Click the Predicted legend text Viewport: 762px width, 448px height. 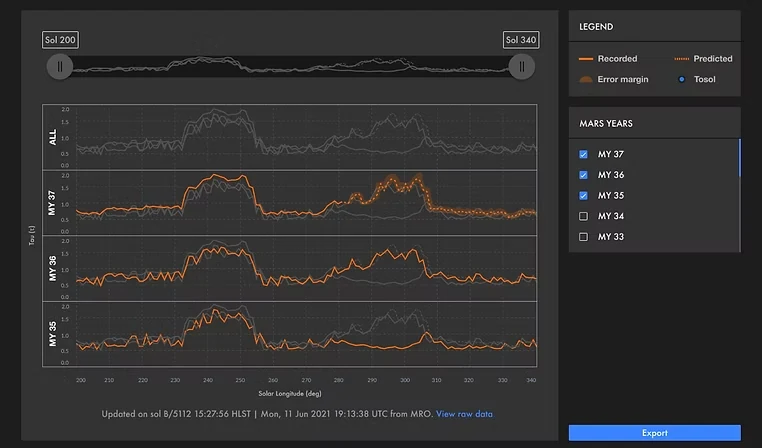[713, 59]
